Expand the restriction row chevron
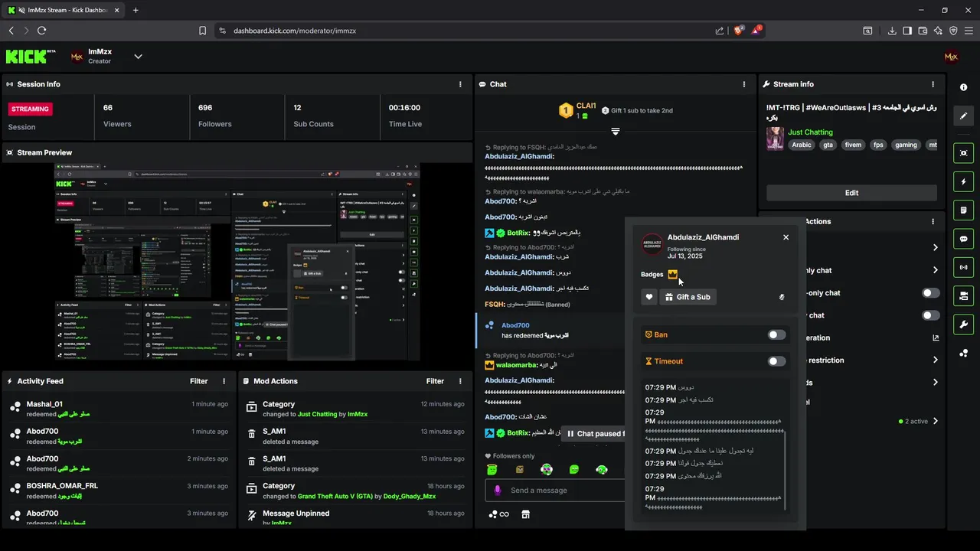 point(936,360)
